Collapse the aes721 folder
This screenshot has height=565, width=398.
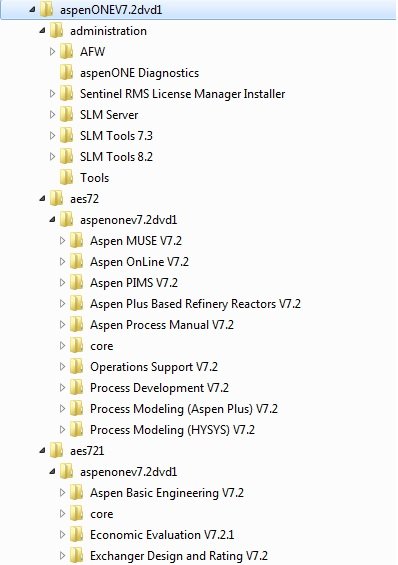pyautogui.click(x=43, y=450)
